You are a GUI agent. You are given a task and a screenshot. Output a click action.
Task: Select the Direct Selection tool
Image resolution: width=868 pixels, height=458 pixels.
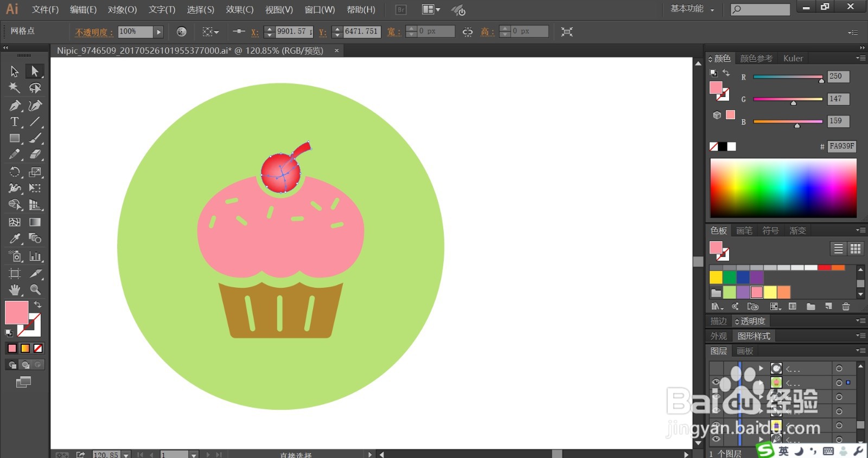coord(35,71)
